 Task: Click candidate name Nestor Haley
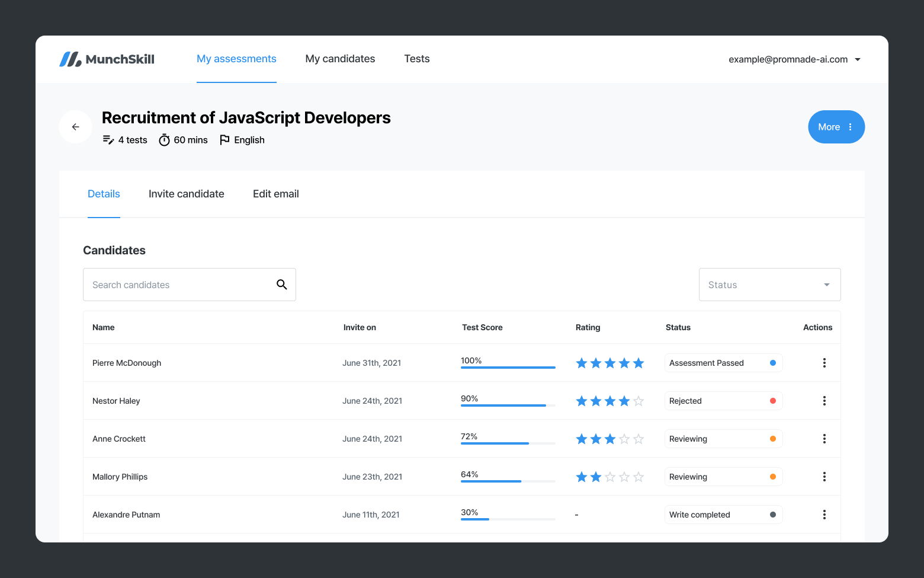click(116, 401)
